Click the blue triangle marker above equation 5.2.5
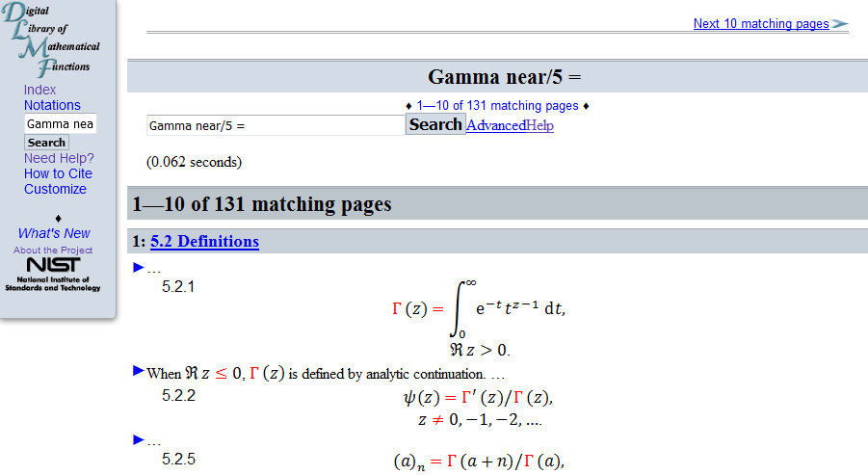This screenshot has width=868, height=475. click(x=139, y=439)
